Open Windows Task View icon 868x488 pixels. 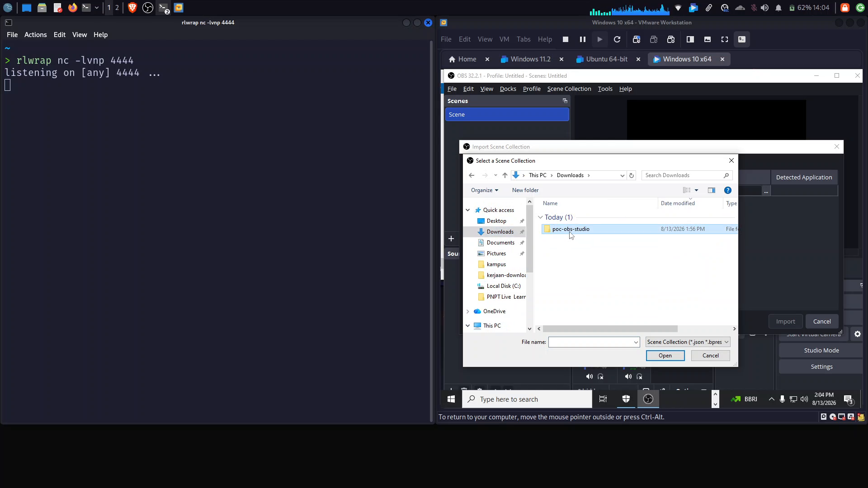[x=603, y=399]
